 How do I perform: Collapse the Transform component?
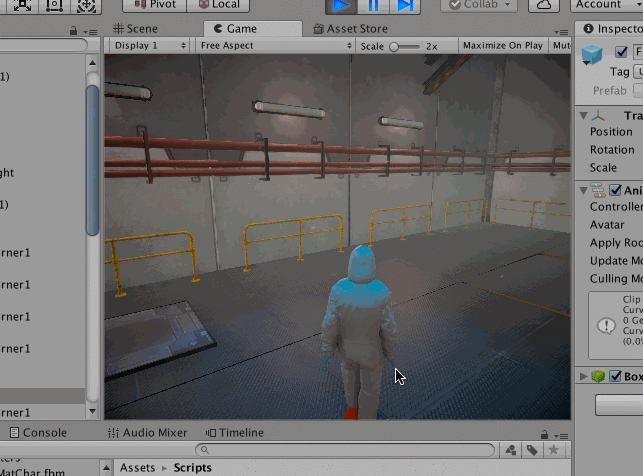point(584,116)
